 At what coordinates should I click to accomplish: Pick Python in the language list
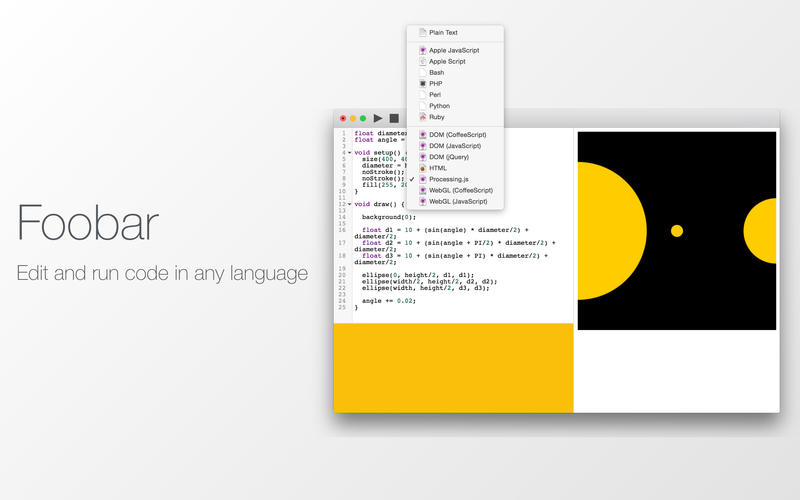tap(455, 106)
